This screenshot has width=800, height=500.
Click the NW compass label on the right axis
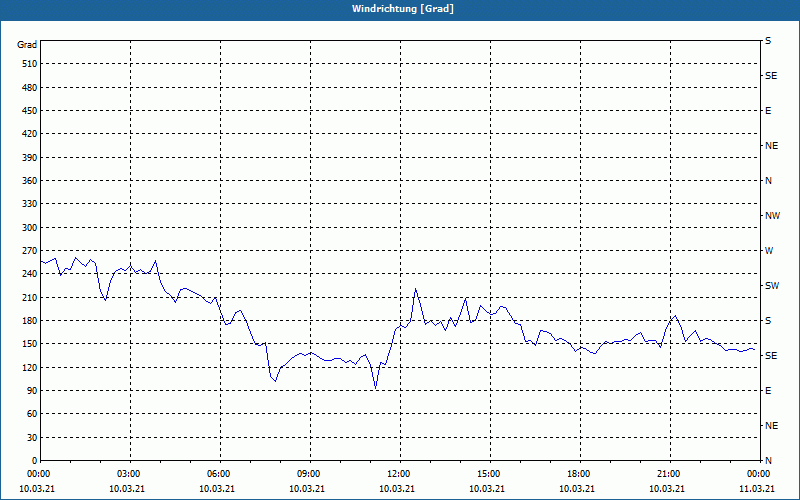772,216
